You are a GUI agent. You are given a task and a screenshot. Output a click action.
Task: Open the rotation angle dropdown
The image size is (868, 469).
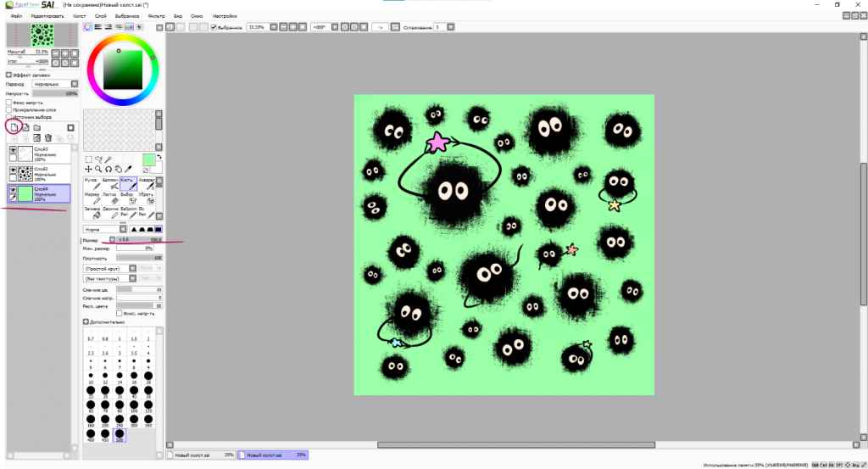(335, 27)
